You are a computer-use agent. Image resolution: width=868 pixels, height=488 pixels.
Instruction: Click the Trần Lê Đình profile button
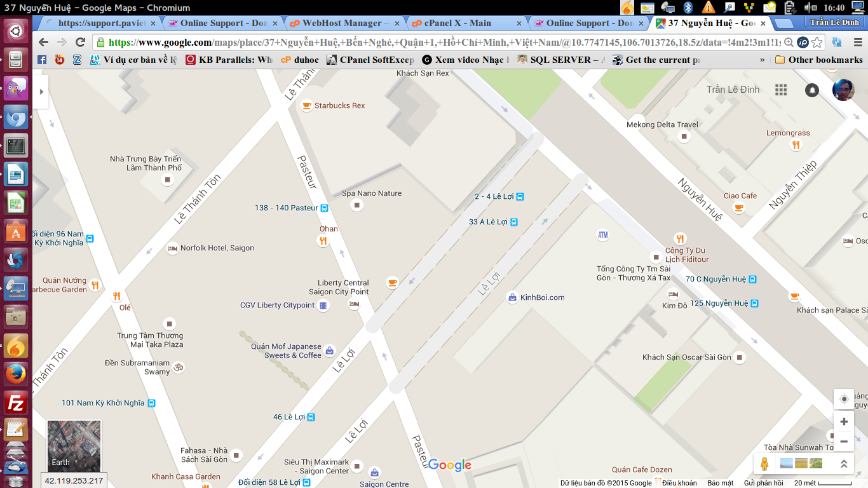834,22
